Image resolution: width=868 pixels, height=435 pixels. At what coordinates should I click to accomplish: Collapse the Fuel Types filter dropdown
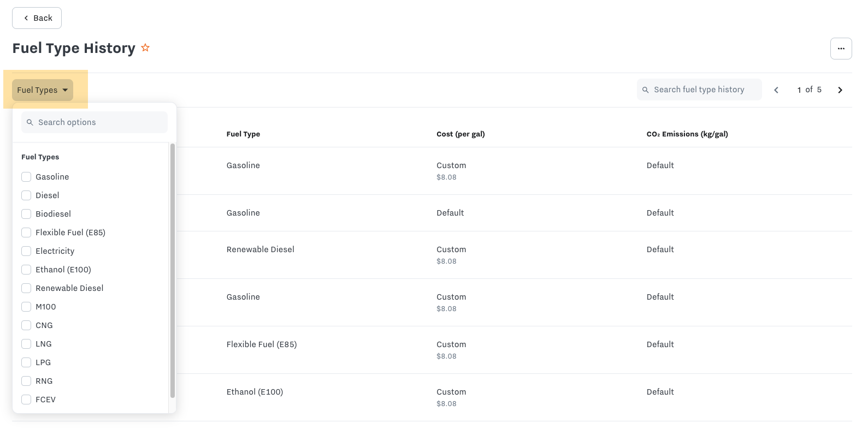(43, 90)
